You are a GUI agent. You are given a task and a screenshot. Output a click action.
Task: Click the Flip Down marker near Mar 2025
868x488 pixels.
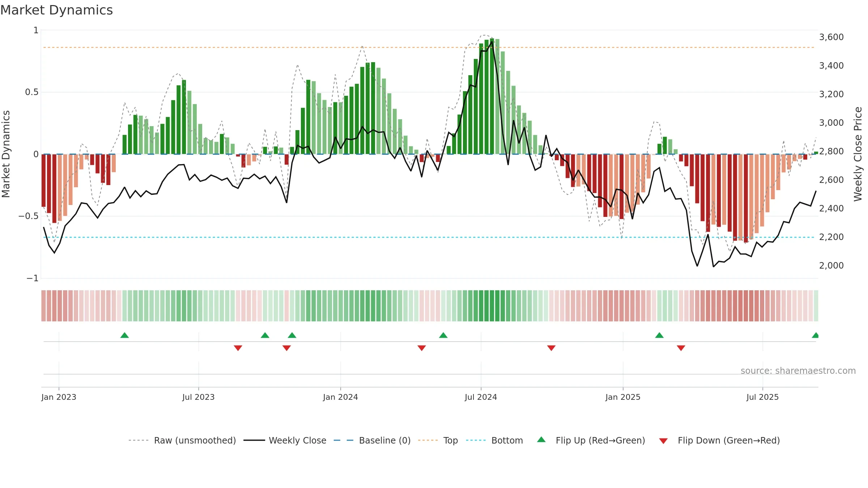click(681, 348)
